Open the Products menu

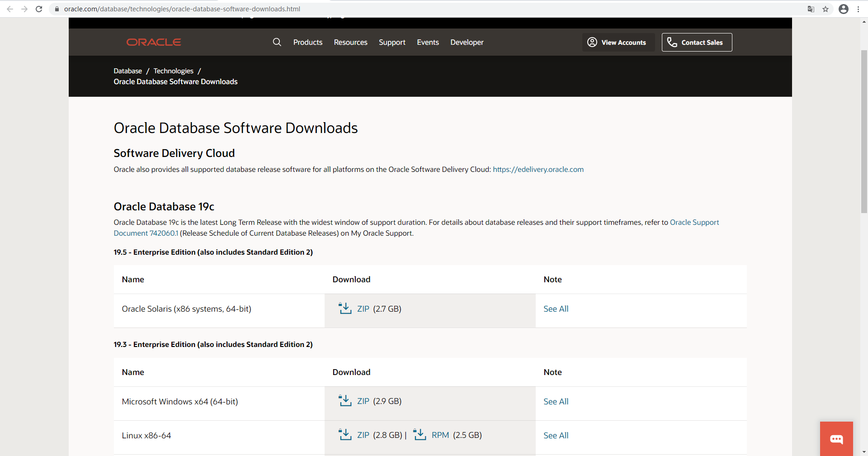coord(308,42)
